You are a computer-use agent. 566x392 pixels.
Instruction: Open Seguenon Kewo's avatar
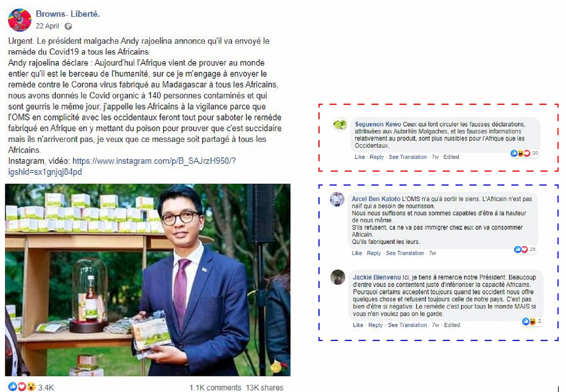[x=340, y=124]
